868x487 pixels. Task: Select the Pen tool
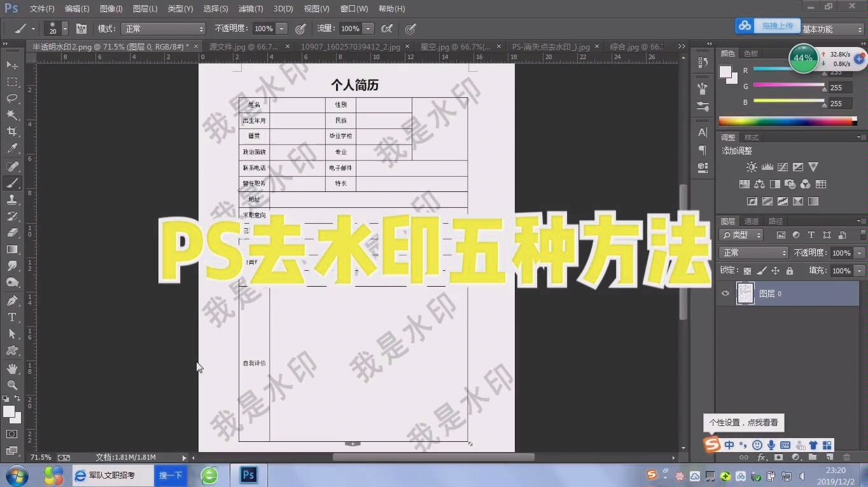pos(12,300)
